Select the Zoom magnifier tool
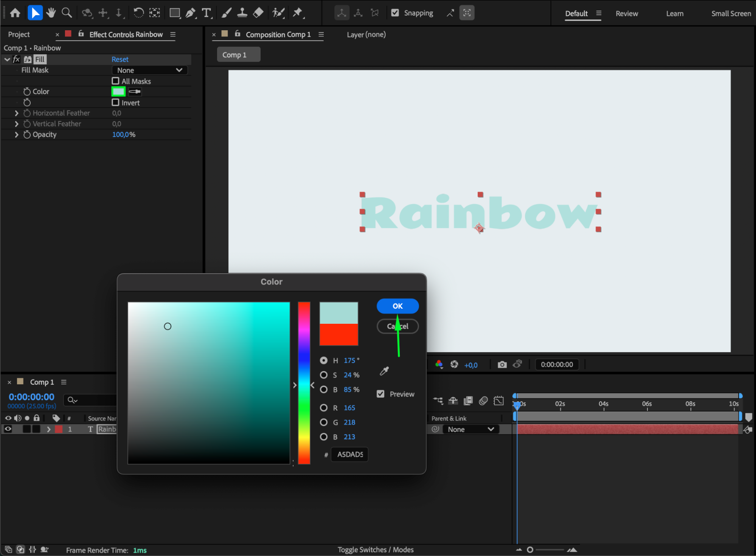 click(67, 13)
